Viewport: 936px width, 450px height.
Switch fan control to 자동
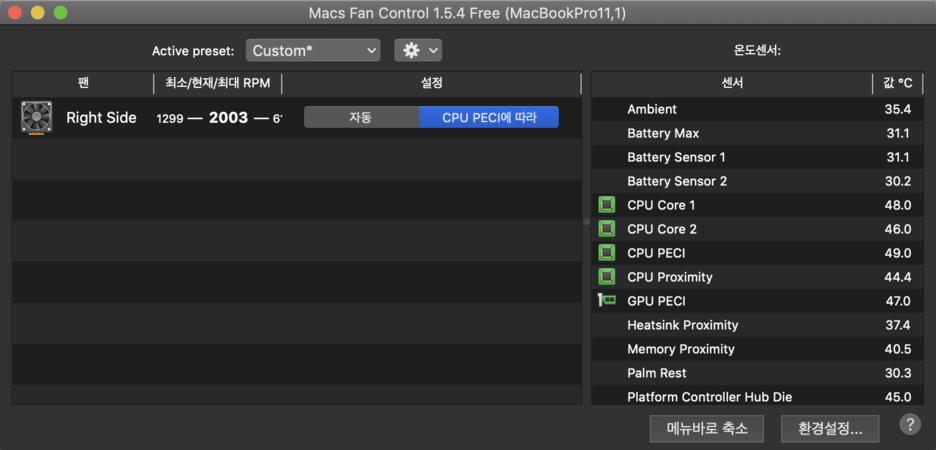361,118
